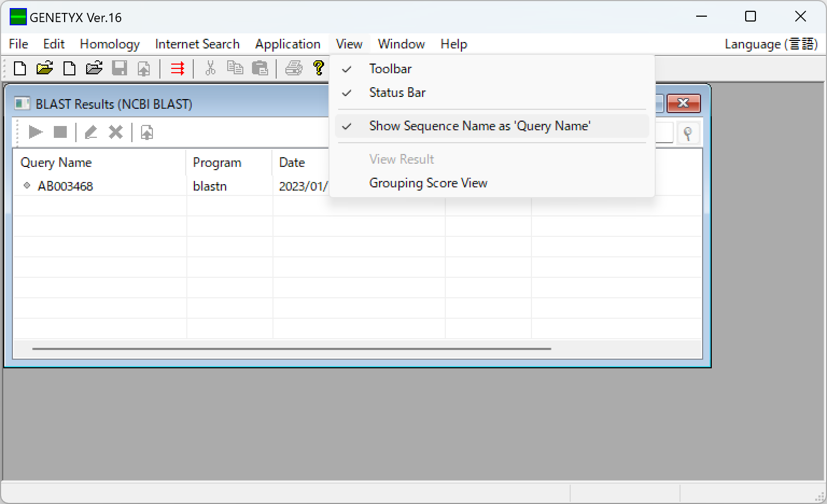This screenshot has height=504, width=827.
Task: Switch Language setting in menu bar
Action: (771, 44)
